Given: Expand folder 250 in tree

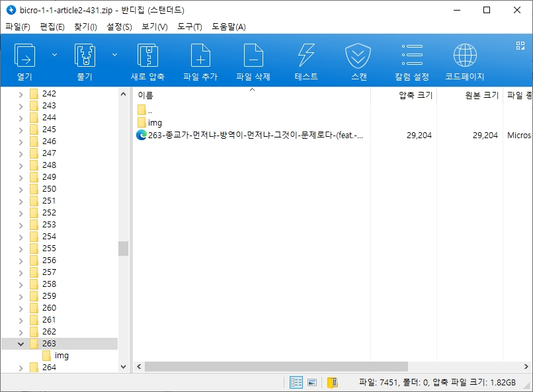Looking at the screenshot, I should tap(20, 190).
